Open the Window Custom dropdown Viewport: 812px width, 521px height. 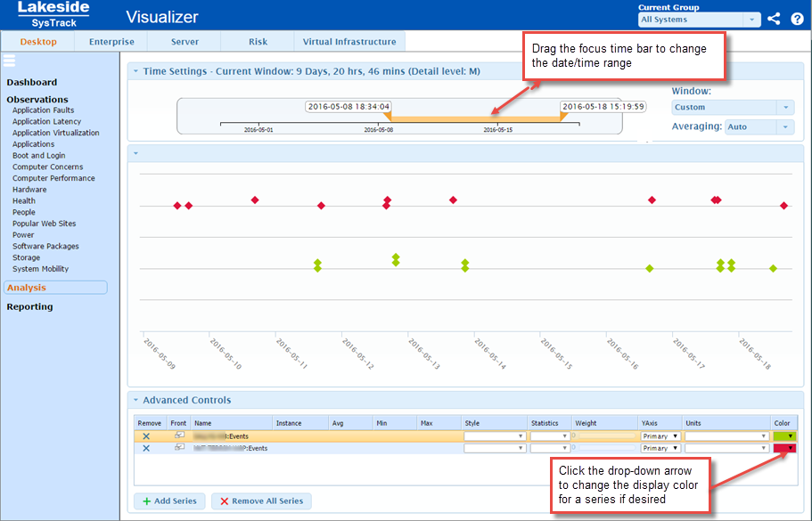(732, 107)
